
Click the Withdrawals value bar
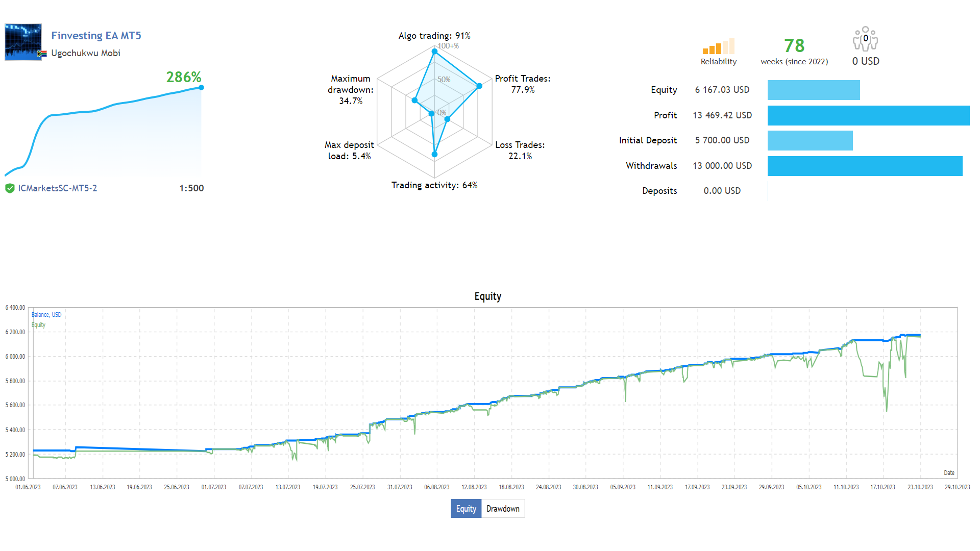coord(865,166)
